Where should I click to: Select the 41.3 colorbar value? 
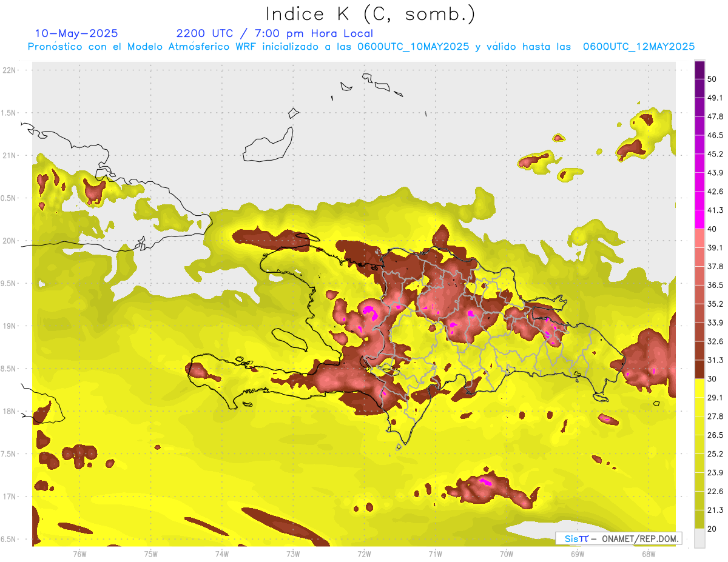pyautogui.click(x=715, y=210)
